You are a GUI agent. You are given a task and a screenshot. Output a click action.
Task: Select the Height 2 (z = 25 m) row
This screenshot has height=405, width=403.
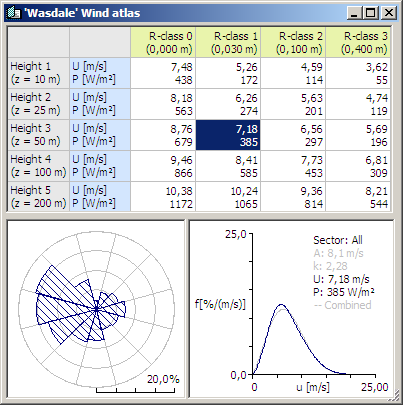click(39, 104)
